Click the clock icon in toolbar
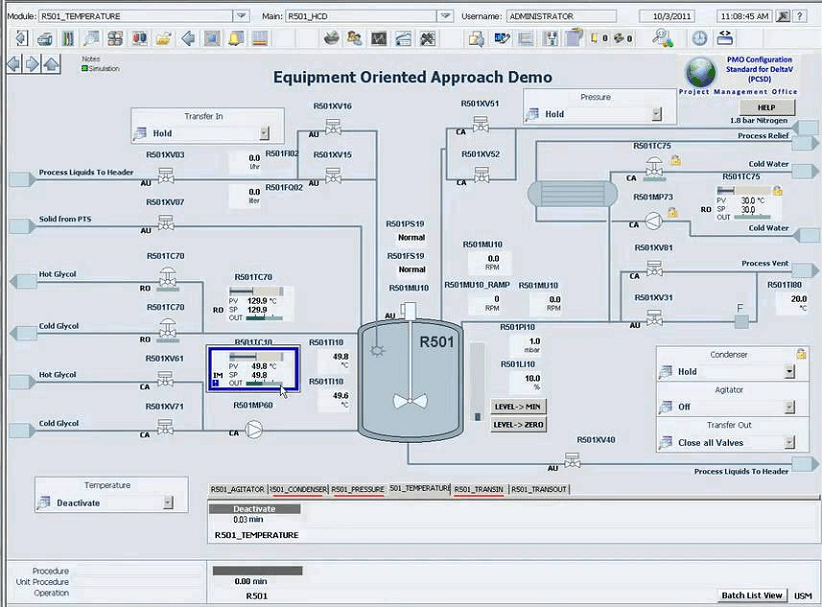822x607 pixels. [x=699, y=39]
